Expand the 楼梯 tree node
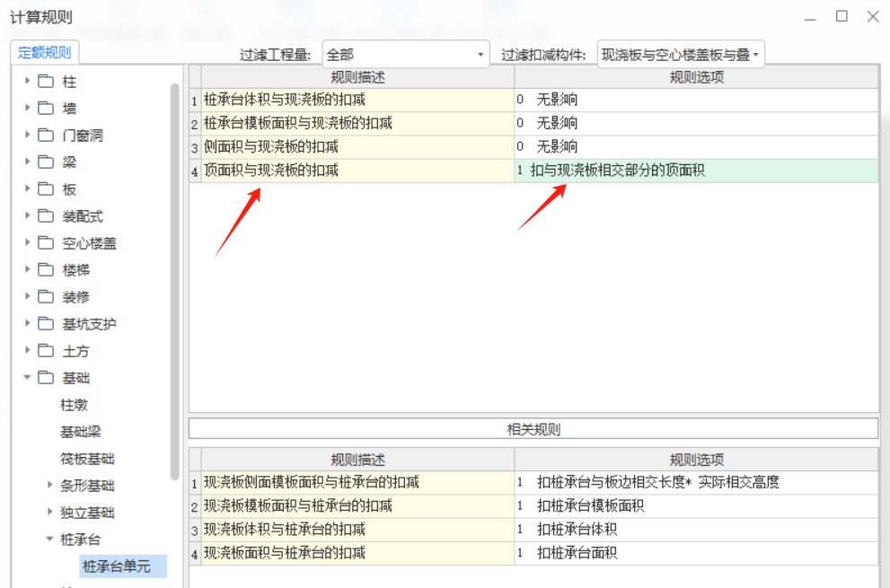The height and width of the screenshot is (588, 890). pos(27,269)
